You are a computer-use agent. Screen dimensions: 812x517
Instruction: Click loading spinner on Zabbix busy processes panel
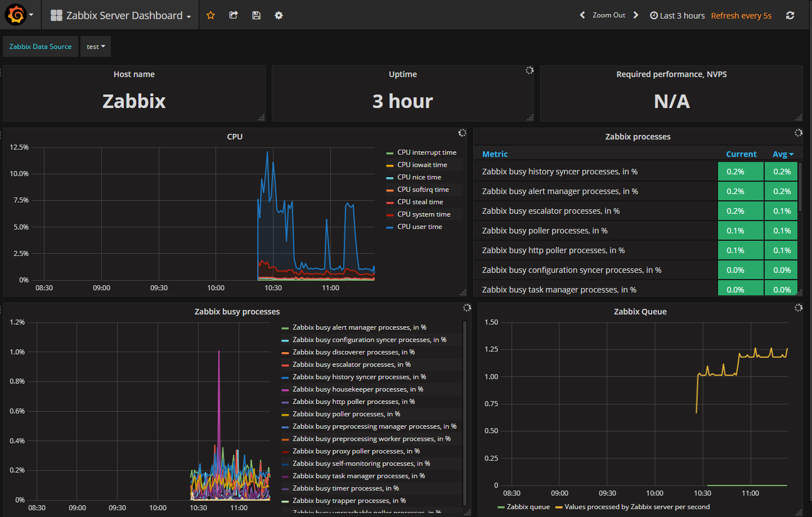pos(466,308)
